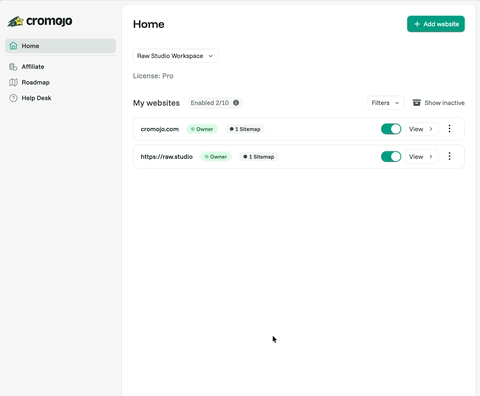
Task: Click the Owner badge for cromojo.com
Action: pyautogui.click(x=202, y=129)
